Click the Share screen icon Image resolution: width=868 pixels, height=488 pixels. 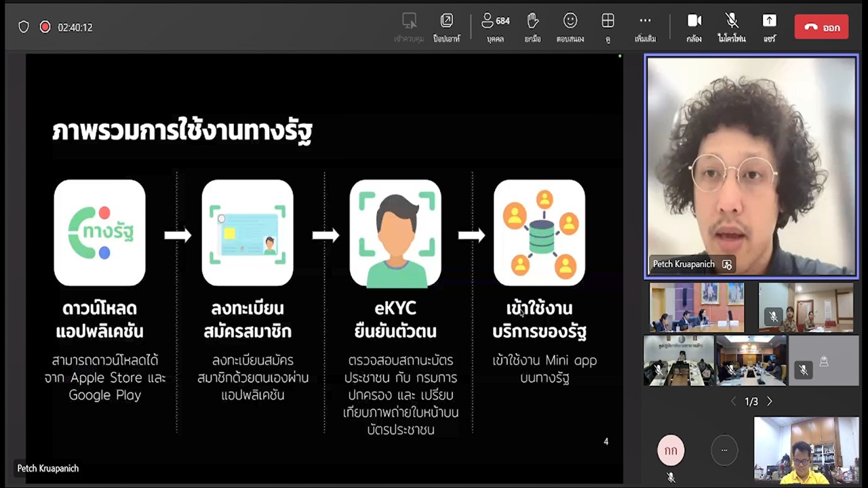coord(769,27)
